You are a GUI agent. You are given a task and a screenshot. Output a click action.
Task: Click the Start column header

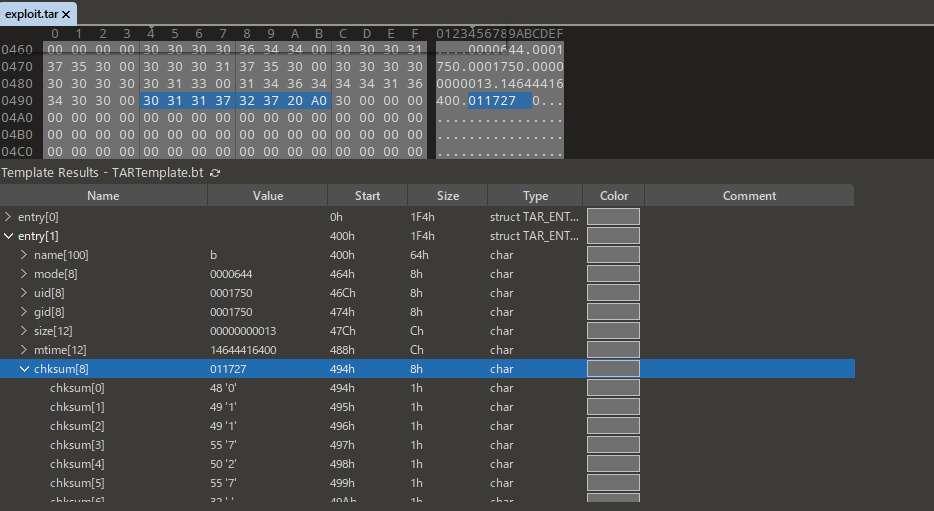coord(367,196)
